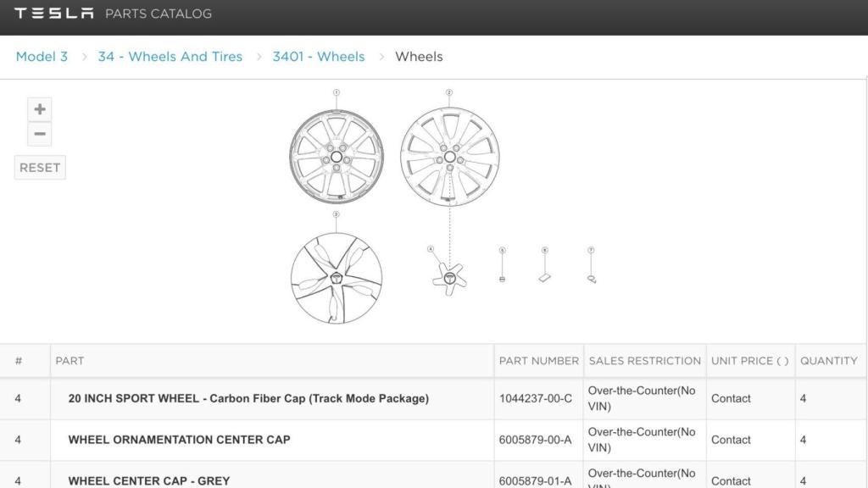
Task: Select wheel diagram number 1
Action: 337,158
